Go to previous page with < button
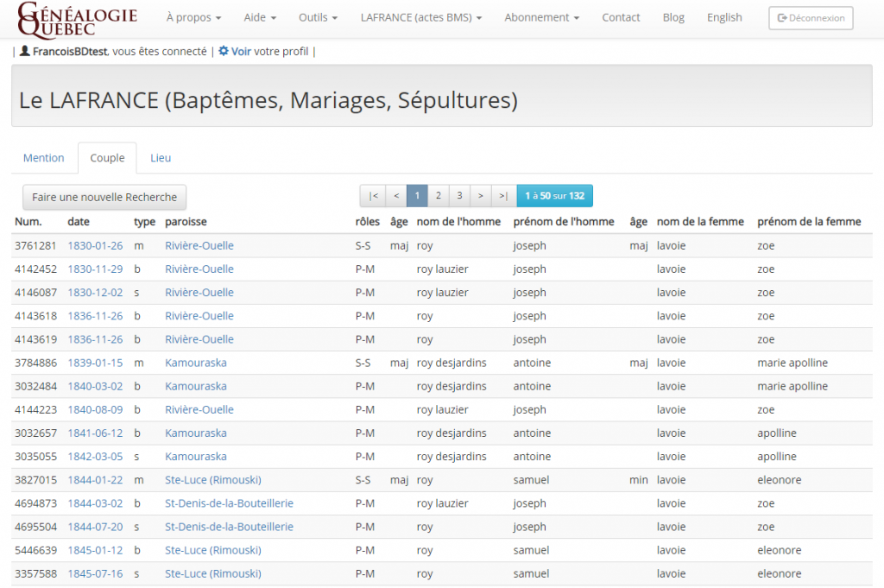This screenshot has height=588, width=884. pyautogui.click(x=396, y=196)
